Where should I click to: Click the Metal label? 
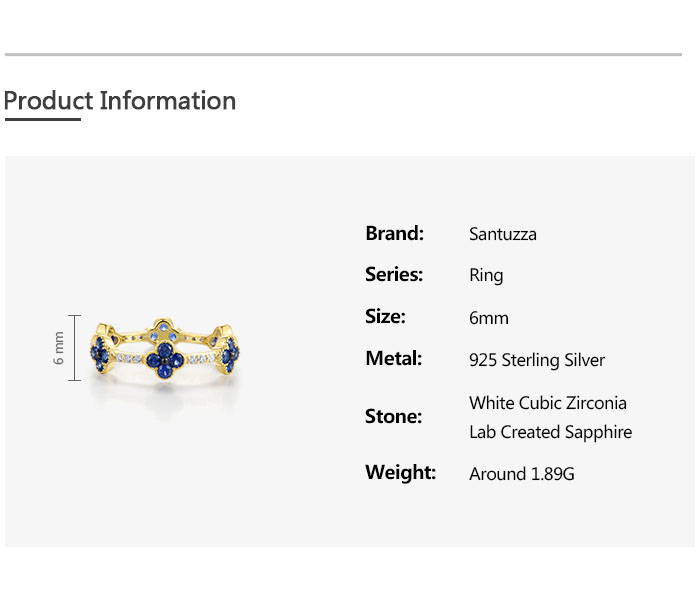[x=393, y=358]
